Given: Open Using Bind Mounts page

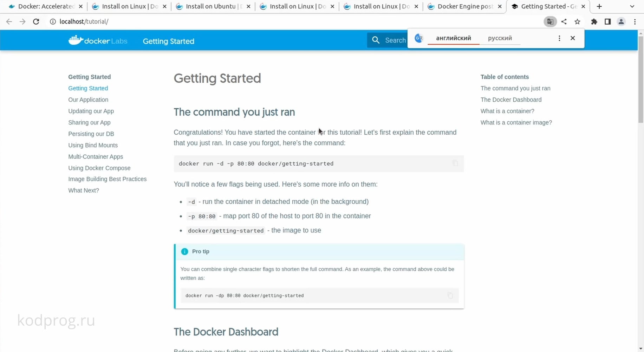Looking at the screenshot, I should 93,145.
